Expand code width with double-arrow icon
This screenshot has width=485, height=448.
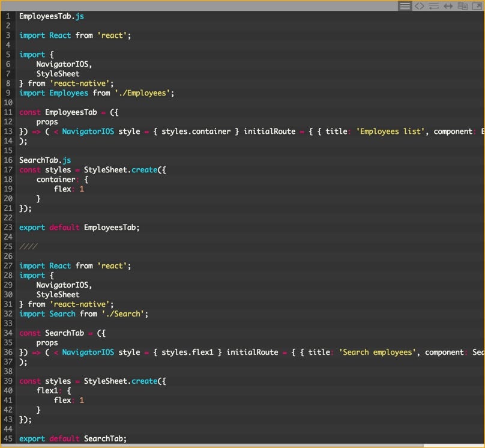tap(448, 6)
